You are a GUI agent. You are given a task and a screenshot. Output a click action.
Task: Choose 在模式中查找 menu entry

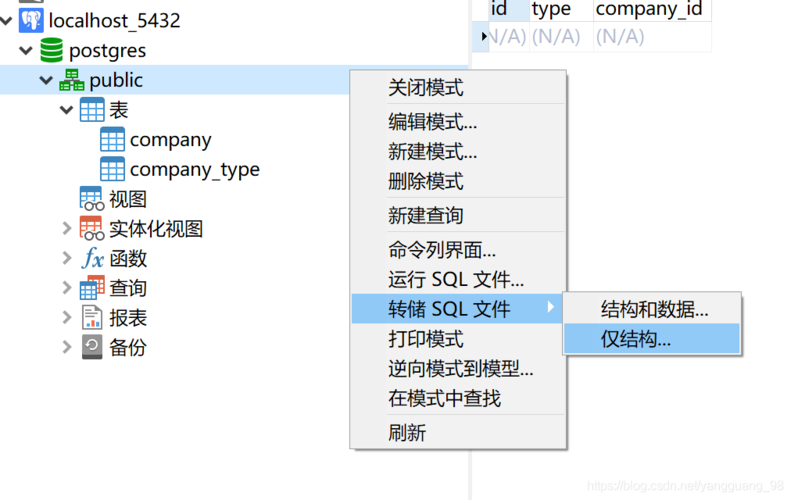tap(458, 399)
